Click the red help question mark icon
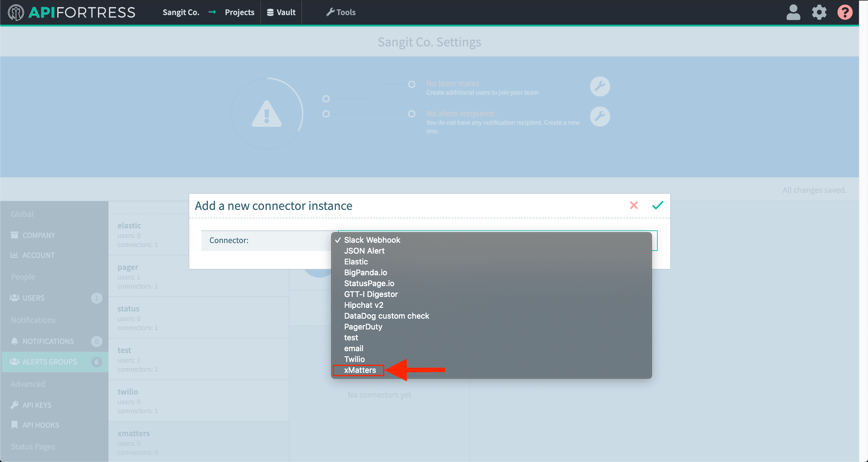This screenshot has height=462, width=868. point(844,12)
